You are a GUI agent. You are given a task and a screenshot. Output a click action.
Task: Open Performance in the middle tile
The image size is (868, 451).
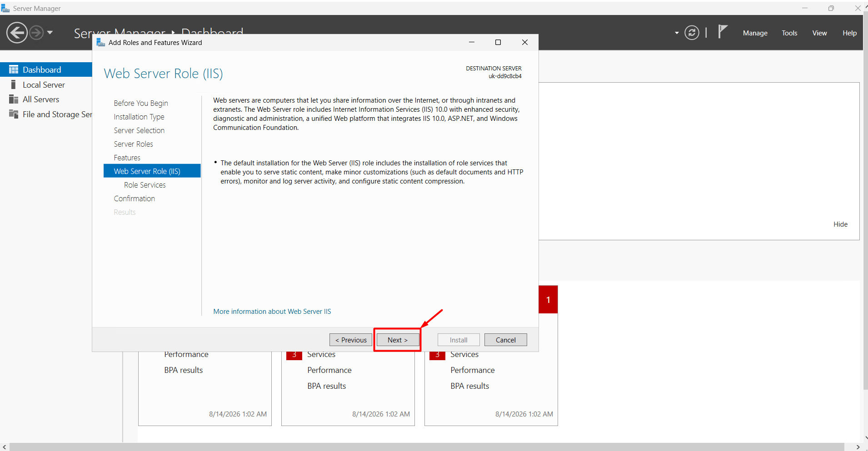click(x=329, y=370)
